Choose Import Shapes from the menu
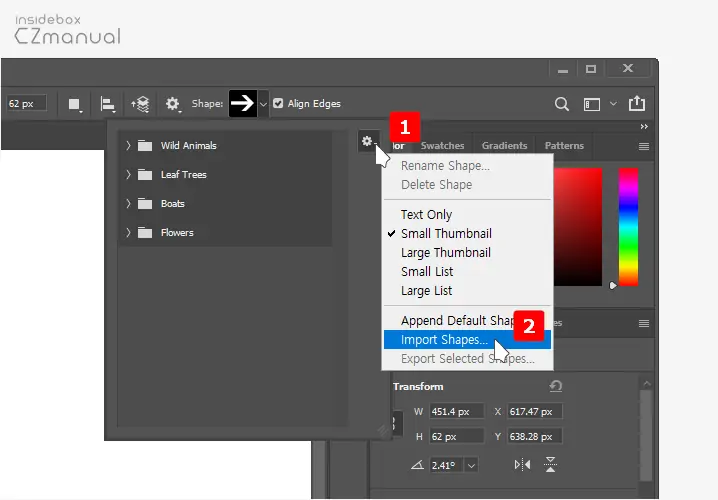The image size is (718, 500). (444, 340)
